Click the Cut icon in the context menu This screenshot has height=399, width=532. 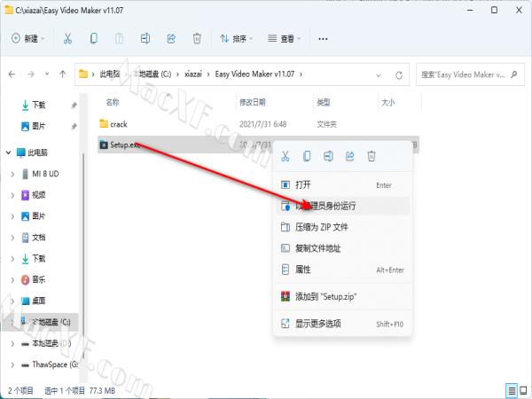pyautogui.click(x=285, y=156)
